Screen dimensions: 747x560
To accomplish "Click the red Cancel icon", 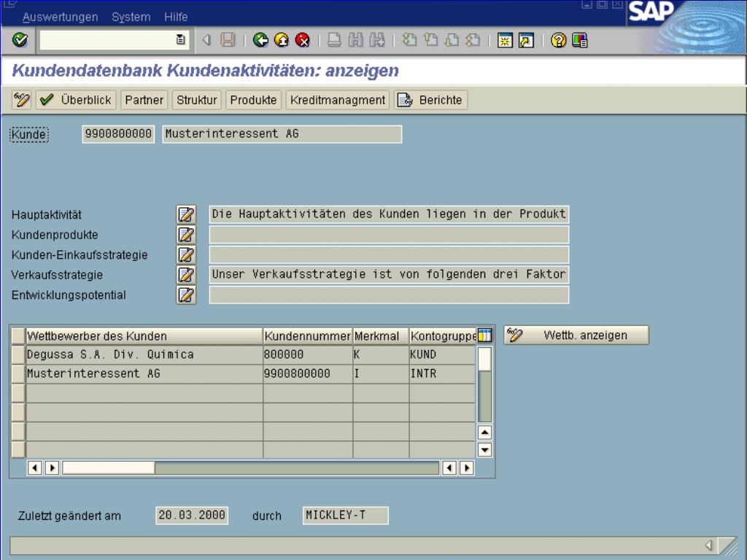I will tap(303, 40).
